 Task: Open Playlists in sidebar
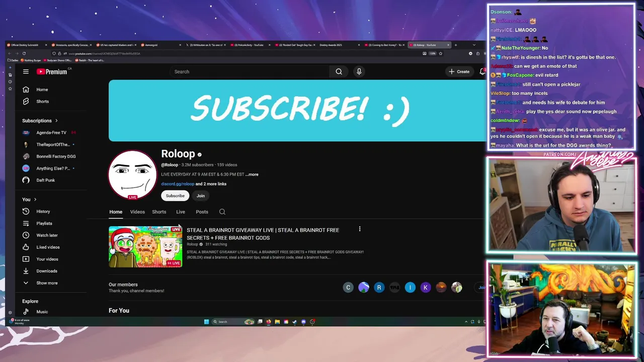(x=44, y=223)
